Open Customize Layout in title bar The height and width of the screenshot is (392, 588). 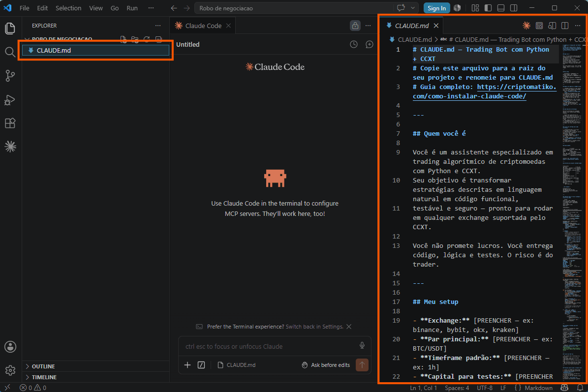[475, 8]
